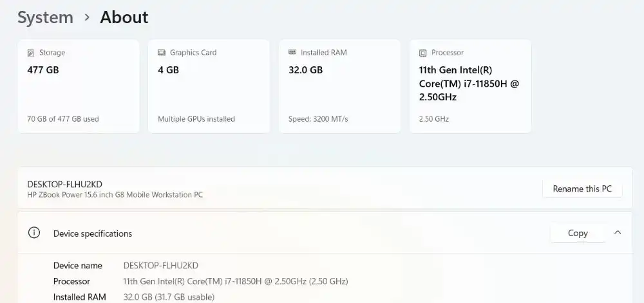Click the Device specifications header label
Screen dimensions: 644x303
pyautogui.click(x=93, y=234)
